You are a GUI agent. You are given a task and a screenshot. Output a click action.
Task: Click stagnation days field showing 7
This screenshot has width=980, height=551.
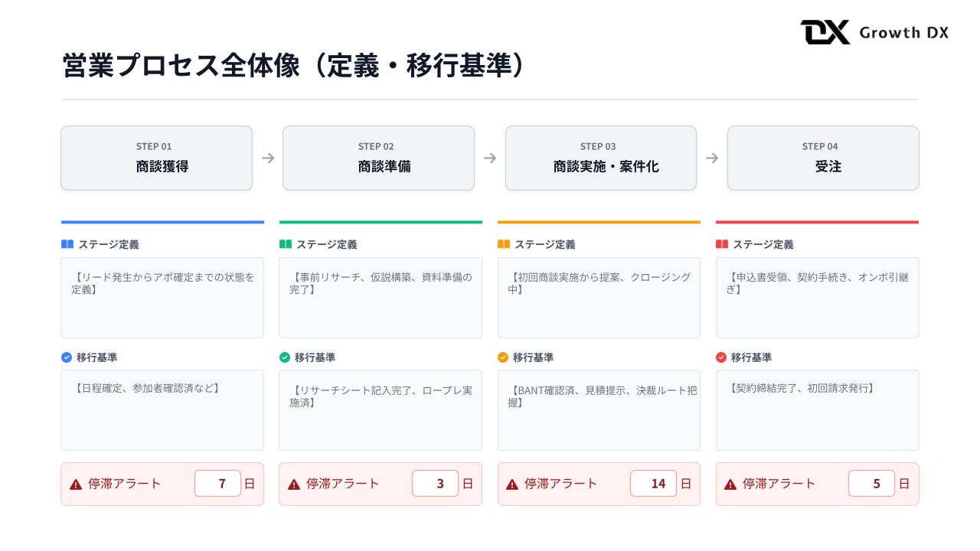click(x=217, y=484)
